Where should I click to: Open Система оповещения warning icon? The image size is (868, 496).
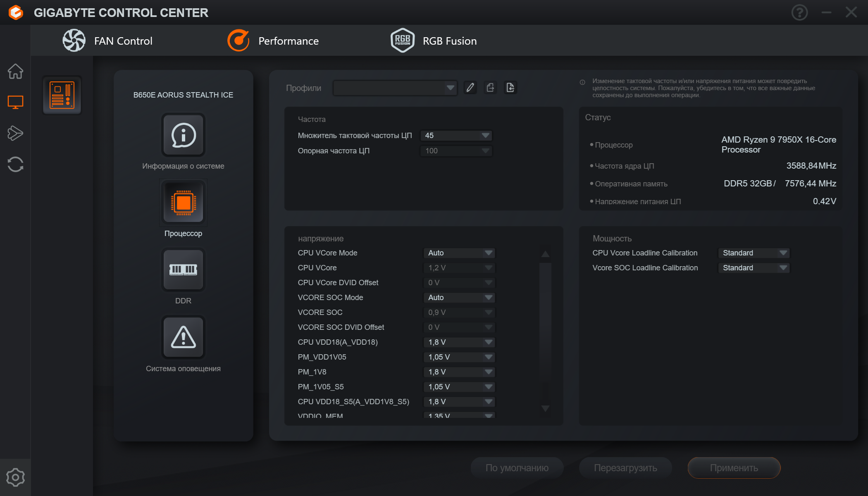pyautogui.click(x=183, y=337)
